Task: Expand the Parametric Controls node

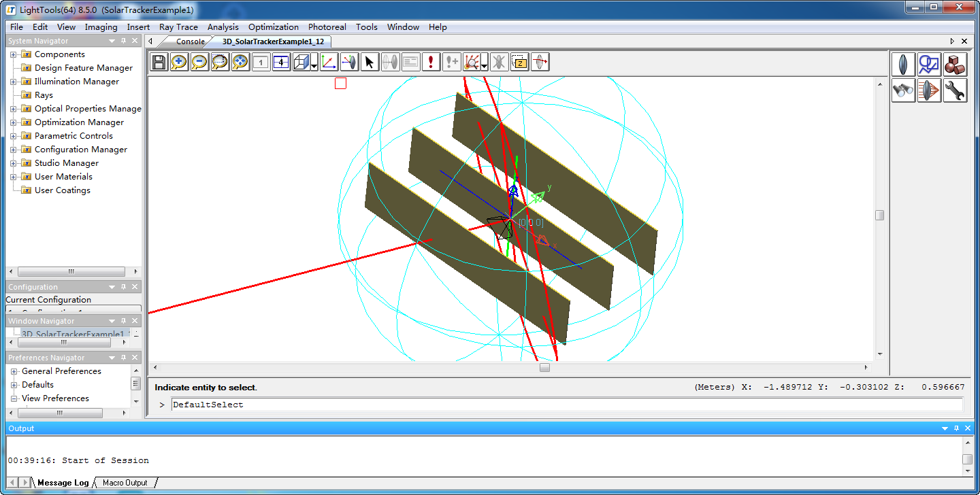Action: point(14,136)
